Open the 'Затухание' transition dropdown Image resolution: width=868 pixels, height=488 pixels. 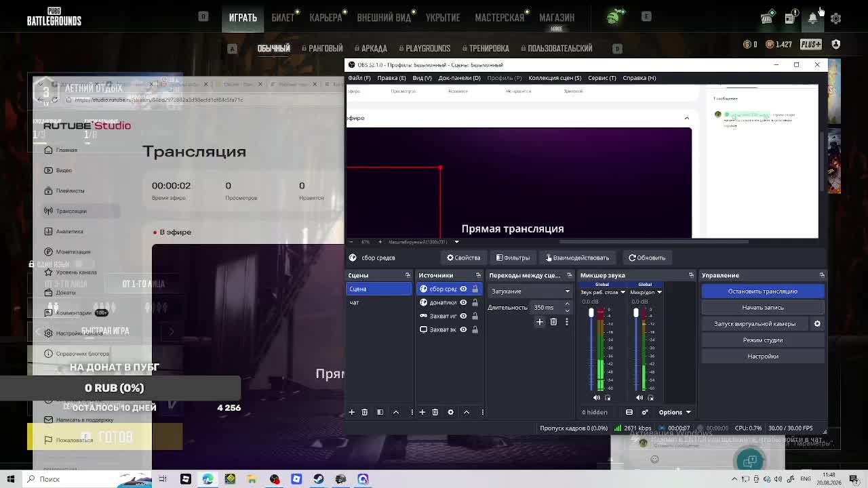pos(530,291)
